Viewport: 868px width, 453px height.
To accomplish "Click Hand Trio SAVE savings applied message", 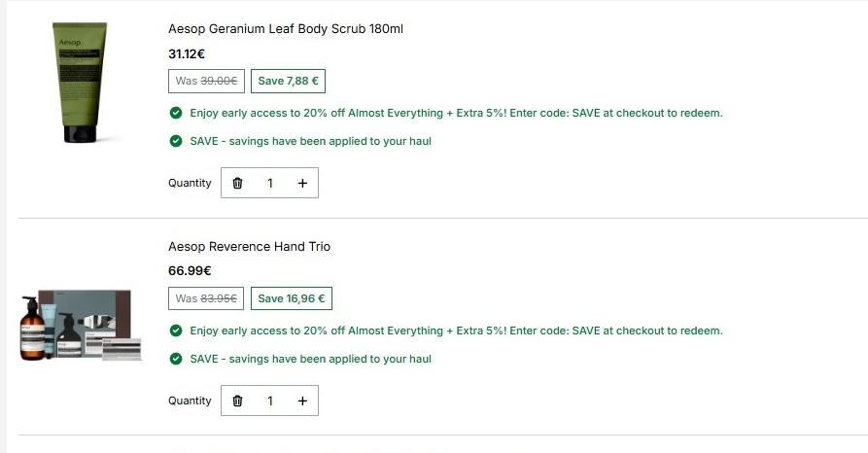I will (x=310, y=359).
